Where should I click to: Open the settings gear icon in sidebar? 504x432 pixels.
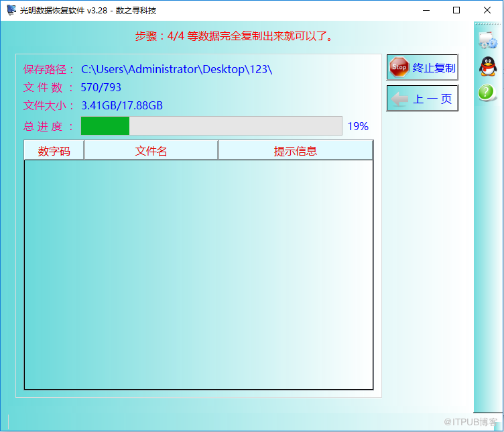click(488, 40)
